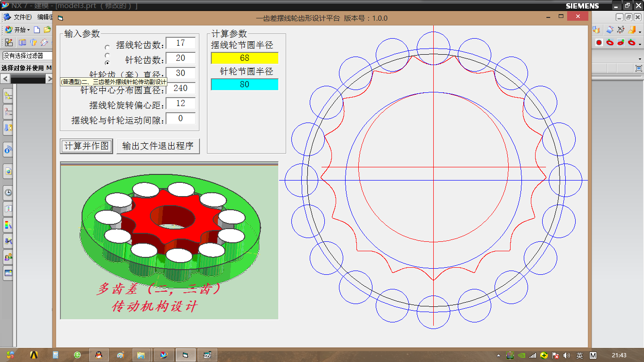Click the left scroll arrow in NX resource bar
The width and height of the screenshot is (644, 362).
pos(6,79)
